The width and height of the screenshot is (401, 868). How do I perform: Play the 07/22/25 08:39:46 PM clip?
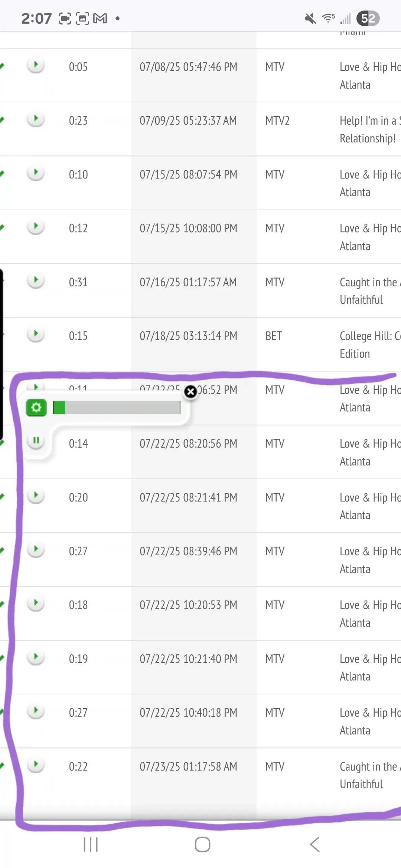tap(36, 549)
